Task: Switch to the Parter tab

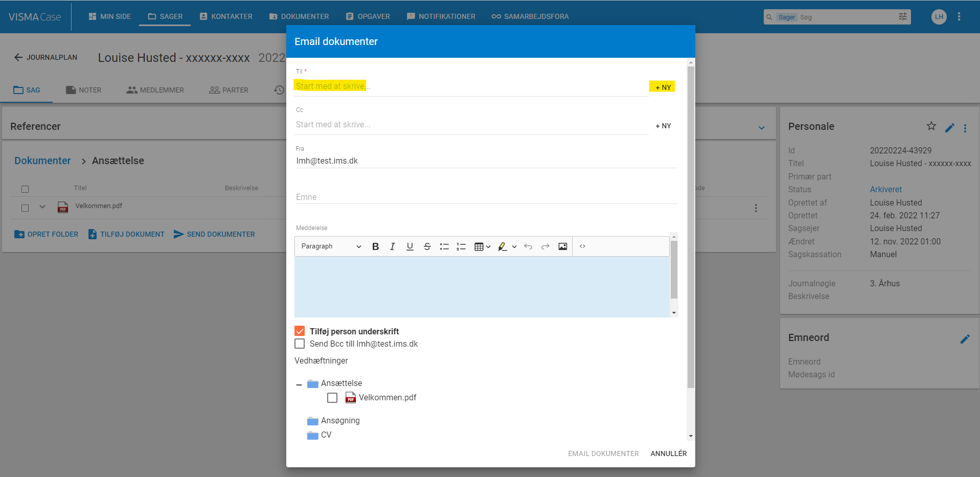Action: pos(229,90)
